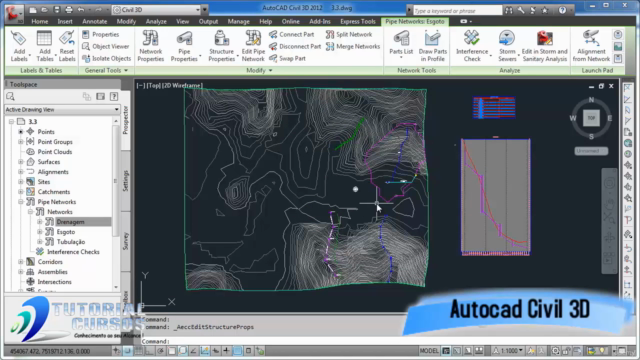Open the Output ribbon tab
This screenshot has width=640, height=360.
tap(208, 21)
